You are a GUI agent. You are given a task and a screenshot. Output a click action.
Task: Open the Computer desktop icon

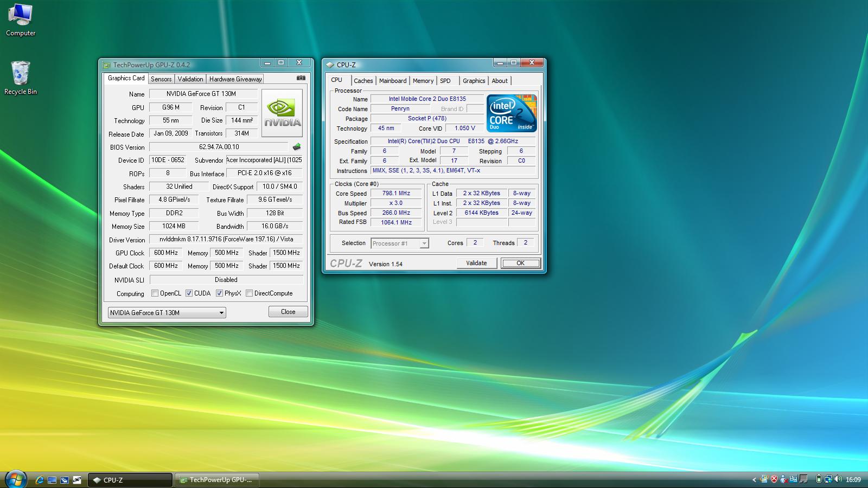(x=21, y=21)
